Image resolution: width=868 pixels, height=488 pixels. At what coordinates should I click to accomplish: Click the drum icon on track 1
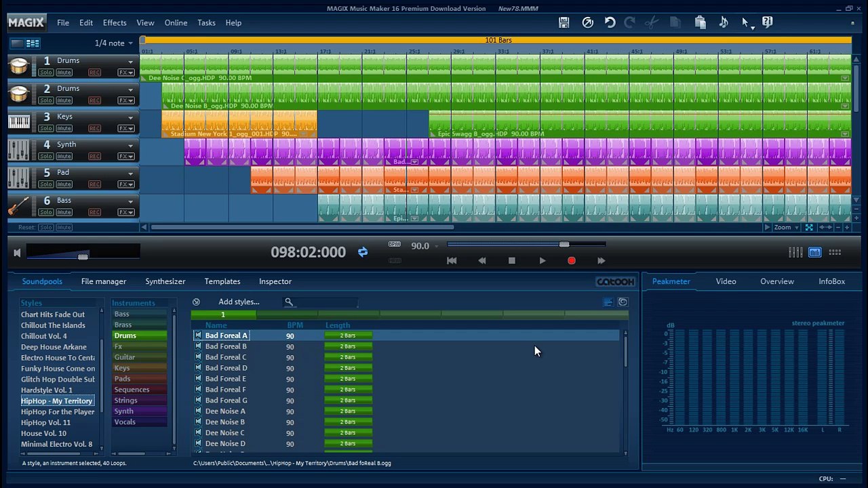(19, 66)
